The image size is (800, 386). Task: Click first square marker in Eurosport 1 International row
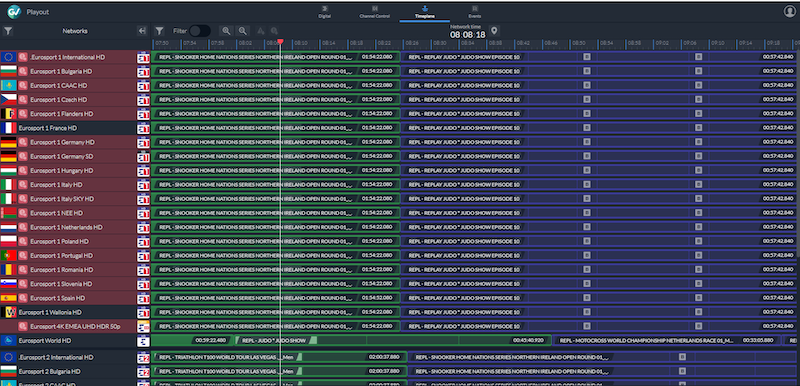[587, 57]
